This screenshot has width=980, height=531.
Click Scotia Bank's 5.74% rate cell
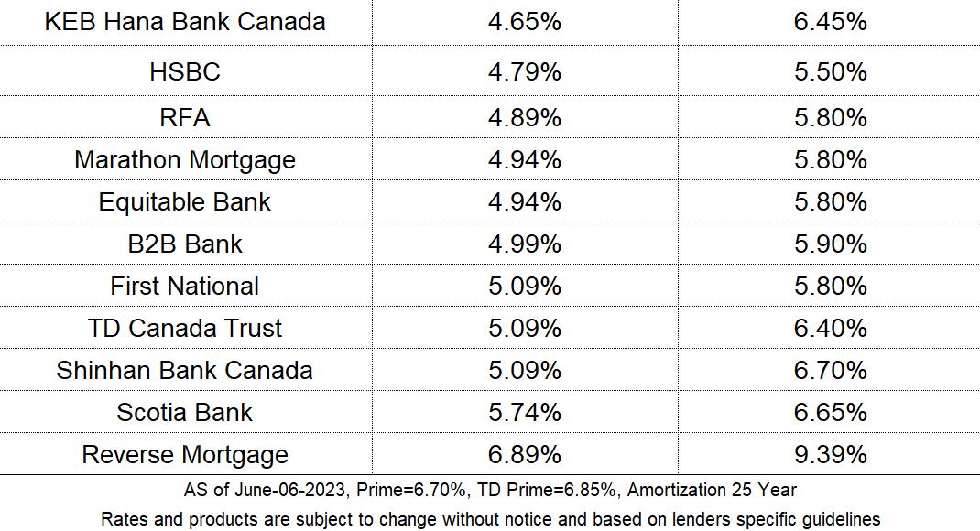pyautogui.click(x=525, y=412)
